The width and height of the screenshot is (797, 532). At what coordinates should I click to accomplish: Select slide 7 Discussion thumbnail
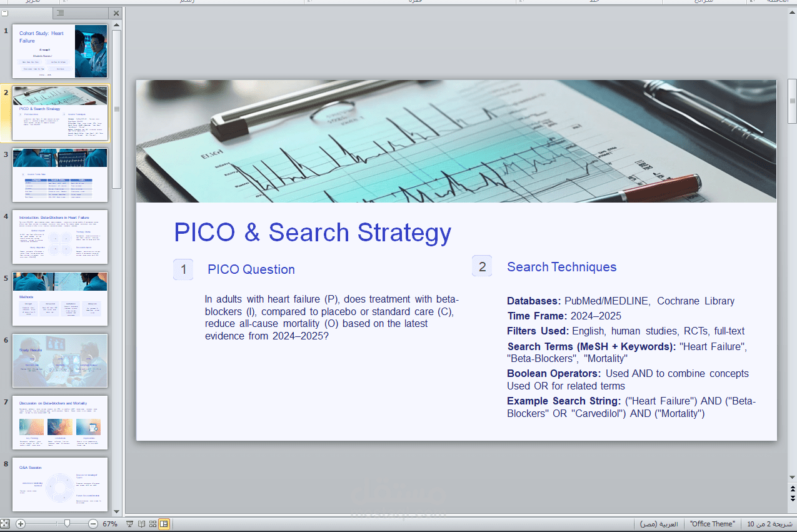point(60,423)
